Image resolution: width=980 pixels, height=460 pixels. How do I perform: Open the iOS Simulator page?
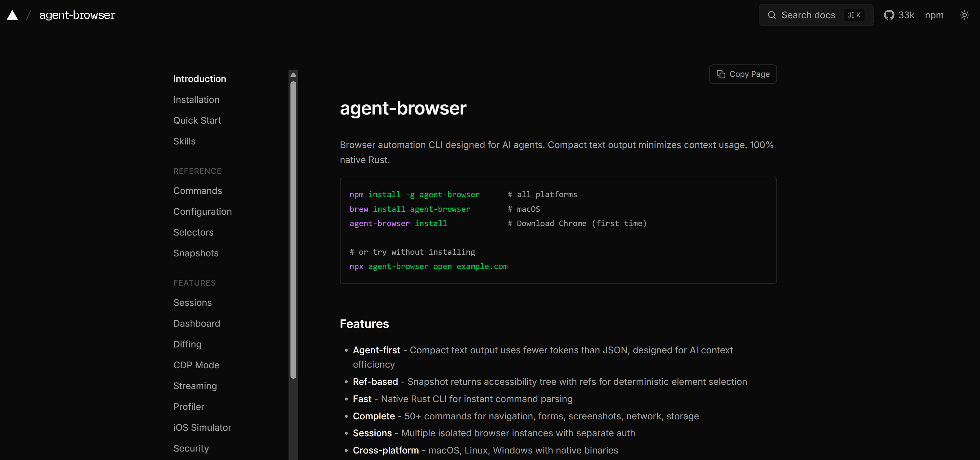point(202,428)
